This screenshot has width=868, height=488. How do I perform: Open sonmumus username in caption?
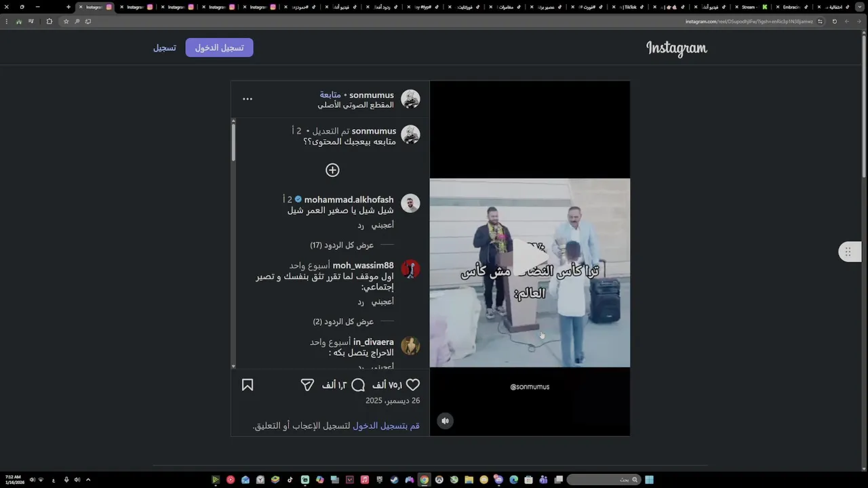[374, 131]
